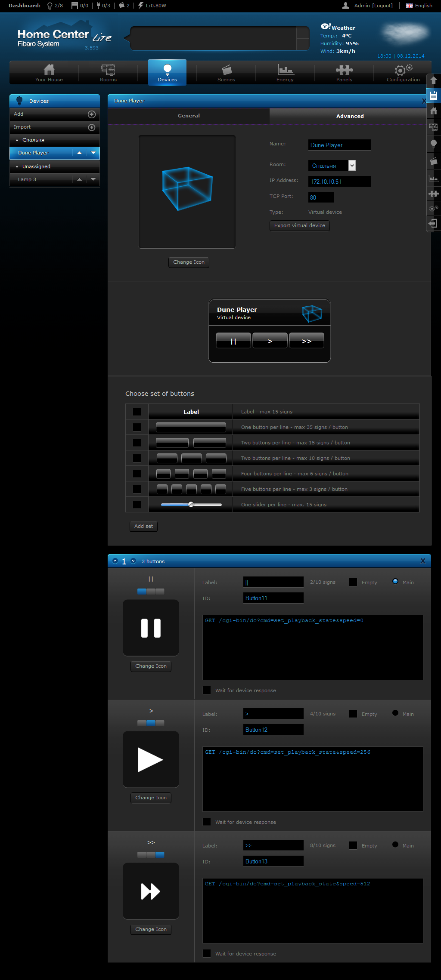This screenshot has width=441, height=980.
Task: Click the scenes clapper icon in side toolbar
Action: (434, 161)
